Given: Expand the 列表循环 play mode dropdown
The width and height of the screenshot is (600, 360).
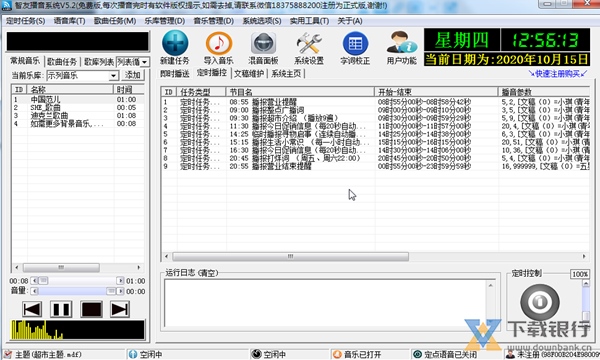Looking at the screenshot, I should click(144, 62).
